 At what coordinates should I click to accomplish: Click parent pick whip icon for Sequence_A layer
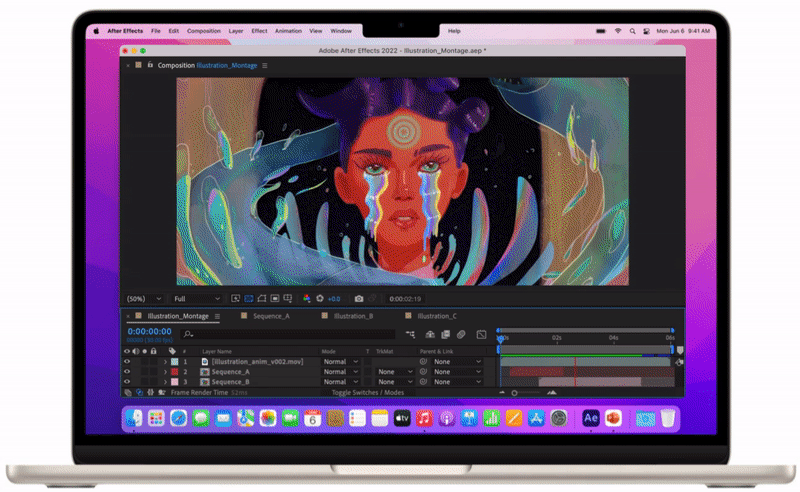coord(423,372)
